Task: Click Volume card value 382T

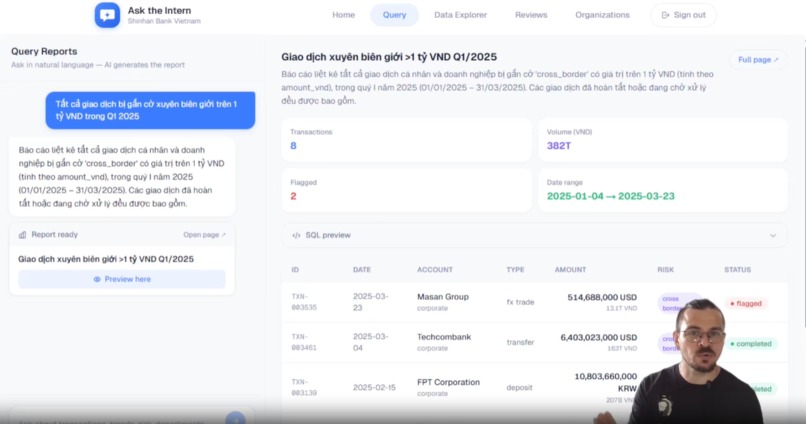Action: point(559,146)
